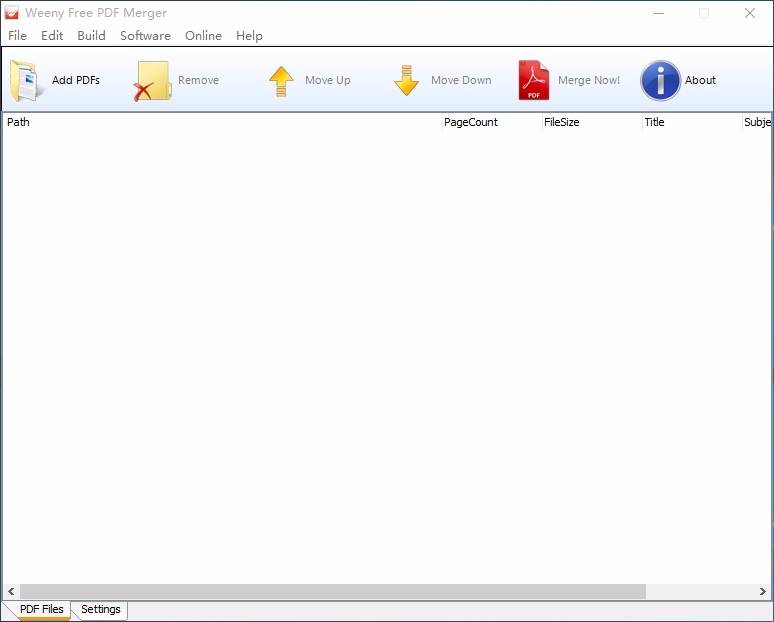Switch to the Settings tab
This screenshot has width=774, height=622.
101,609
